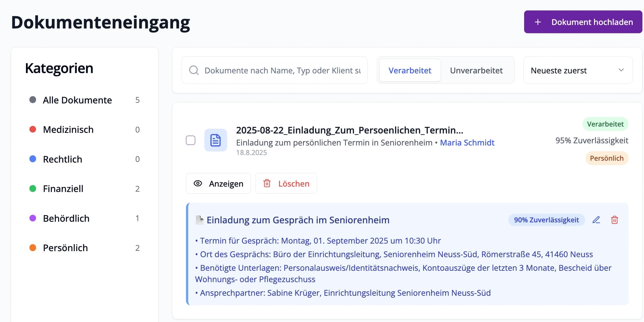This screenshot has width=644, height=322.
Task: Click the plus icon on upload button
Action: click(x=538, y=22)
